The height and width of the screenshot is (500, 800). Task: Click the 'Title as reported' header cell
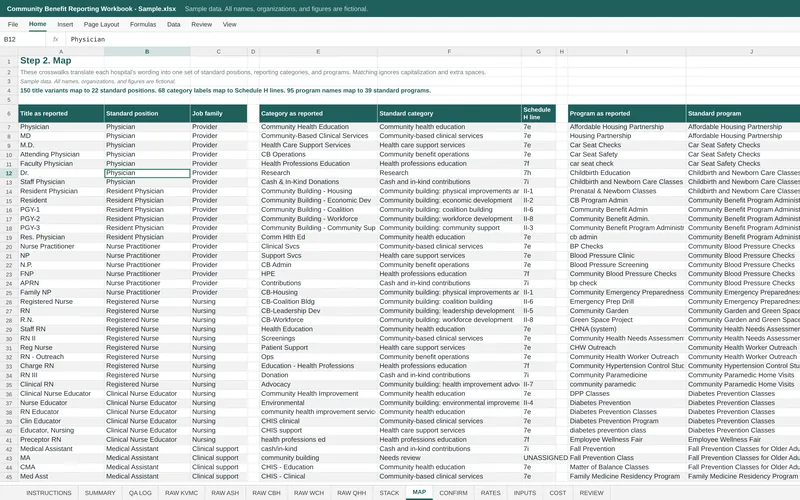pos(61,113)
